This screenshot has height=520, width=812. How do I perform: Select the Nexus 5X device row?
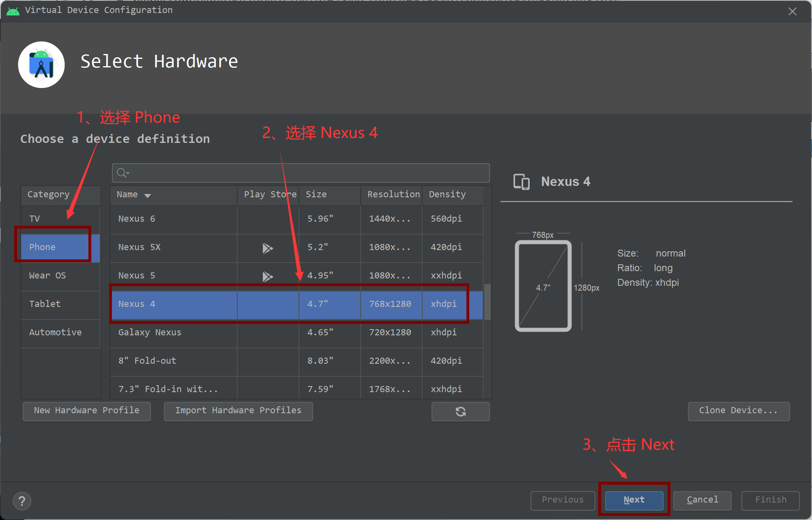pos(296,247)
